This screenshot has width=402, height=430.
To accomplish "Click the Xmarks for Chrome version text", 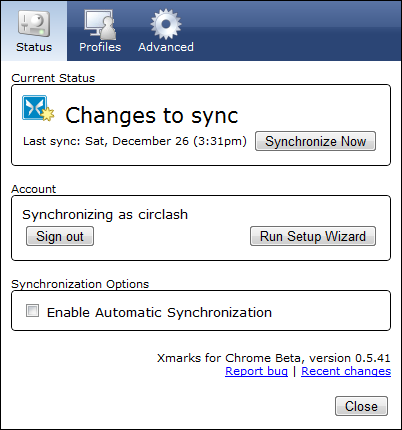I will (x=274, y=358).
